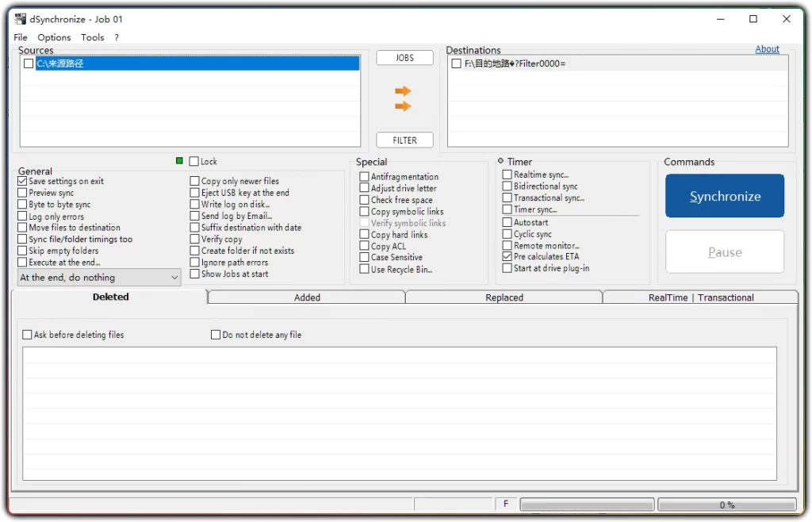Open the Options menu

pyautogui.click(x=53, y=36)
